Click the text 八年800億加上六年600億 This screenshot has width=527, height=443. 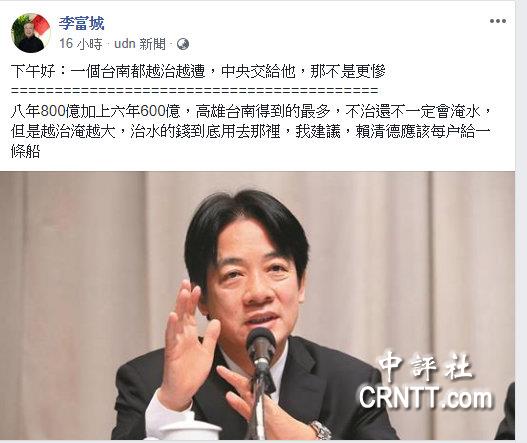95,111
